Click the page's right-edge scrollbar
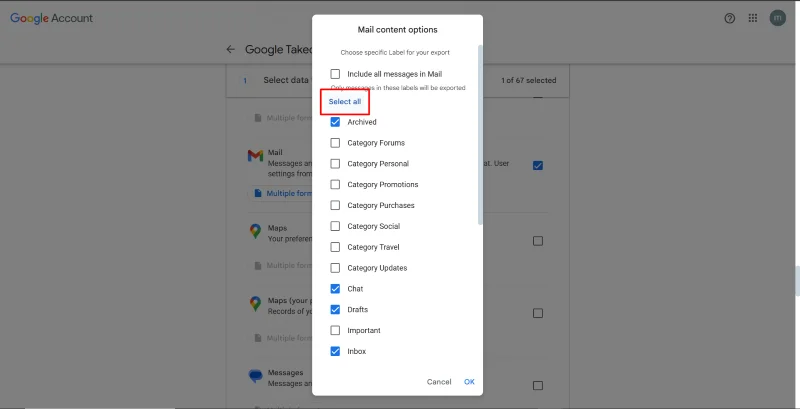The image size is (800, 409). tap(797, 280)
